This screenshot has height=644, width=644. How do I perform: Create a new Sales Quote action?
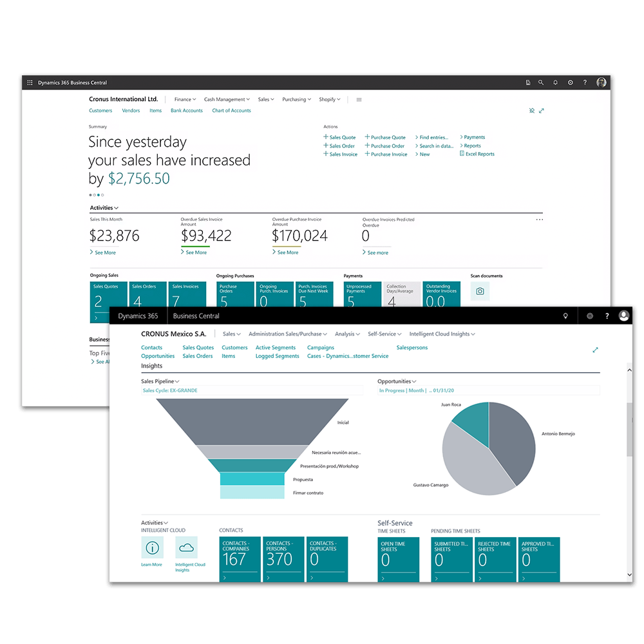pos(339,137)
